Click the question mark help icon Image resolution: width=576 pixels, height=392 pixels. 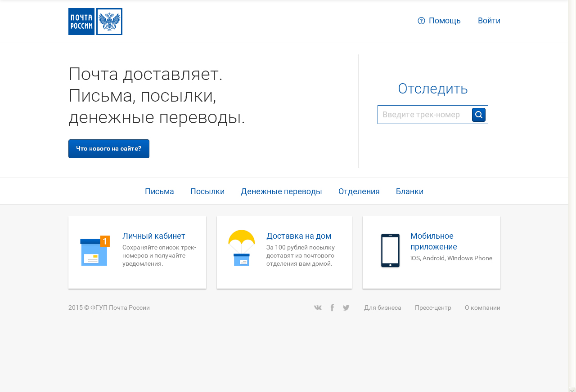[421, 21]
